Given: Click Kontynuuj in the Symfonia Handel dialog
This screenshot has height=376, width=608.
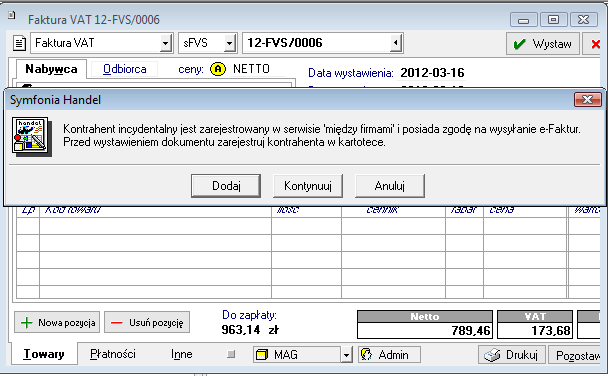Looking at the screenshot, I should (x=308, y=186).
